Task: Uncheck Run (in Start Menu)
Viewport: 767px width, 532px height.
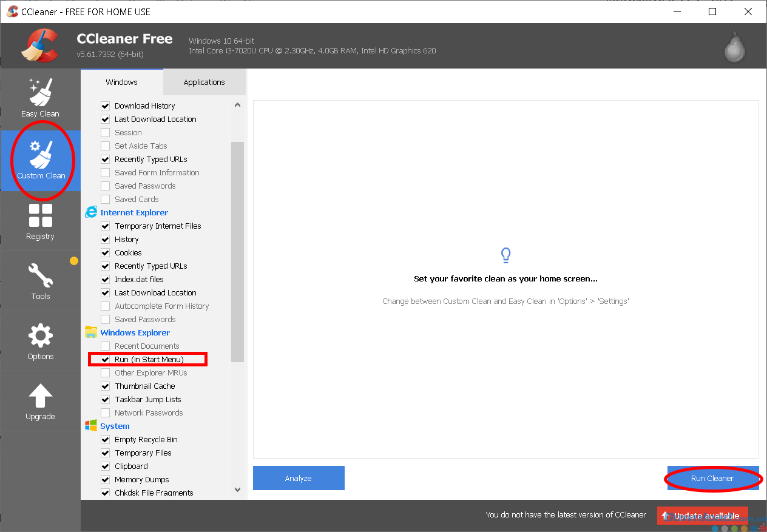Action: (106, 359)
